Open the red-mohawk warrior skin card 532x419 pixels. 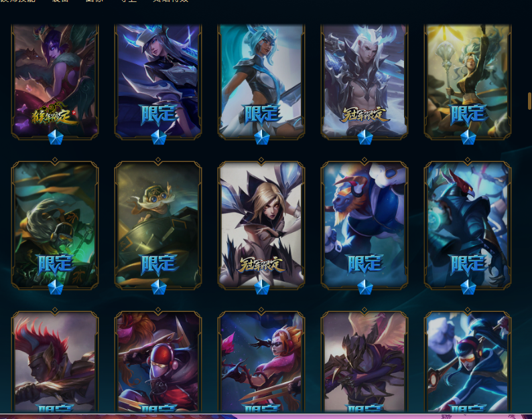55,361
